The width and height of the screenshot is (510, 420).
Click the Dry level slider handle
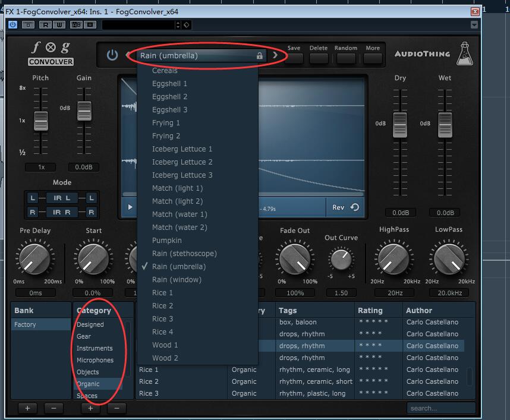coord(400,125)
